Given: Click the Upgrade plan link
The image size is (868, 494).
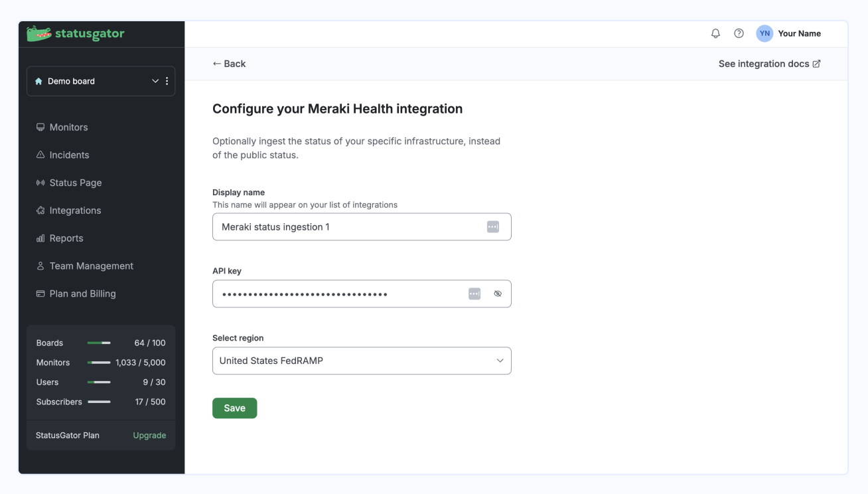Looking at the screenshot, I should click(149, 436).
